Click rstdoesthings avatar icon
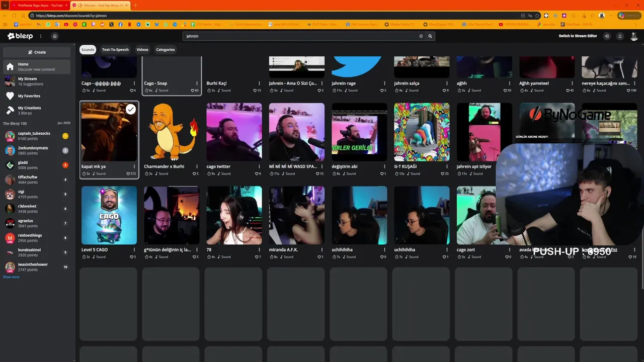This screenshot has width=644, height=362. [x=10, y=238]
